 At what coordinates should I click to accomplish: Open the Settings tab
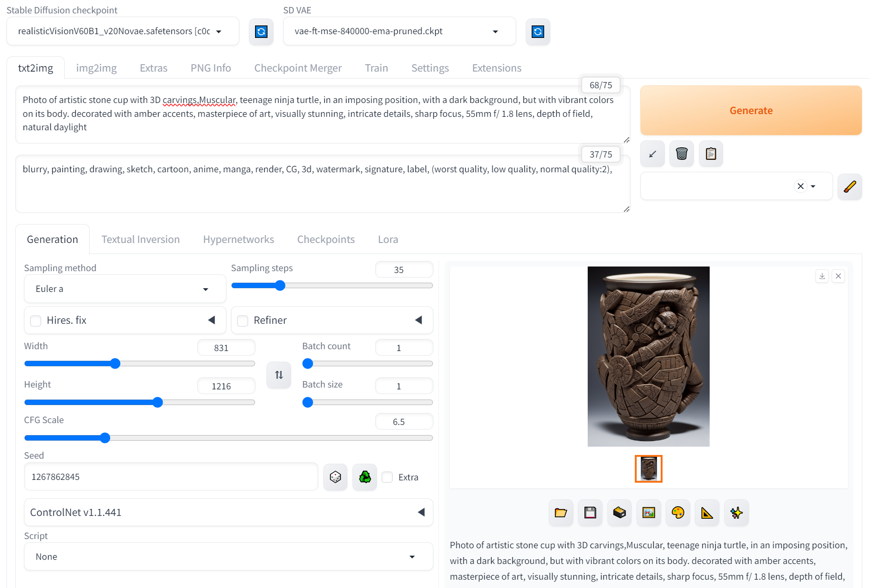click(x=430, y=68)
